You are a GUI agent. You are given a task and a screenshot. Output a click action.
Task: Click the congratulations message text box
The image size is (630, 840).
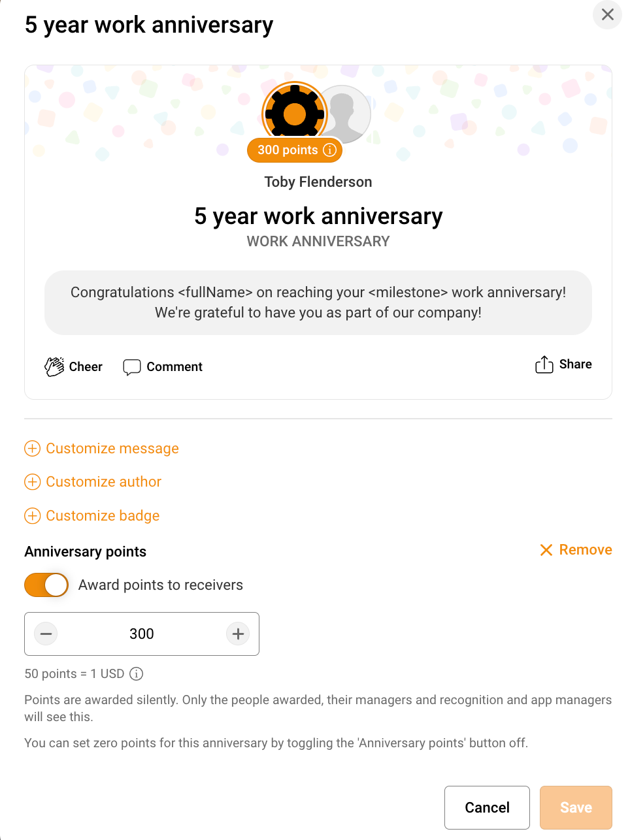tap(318, 302)
